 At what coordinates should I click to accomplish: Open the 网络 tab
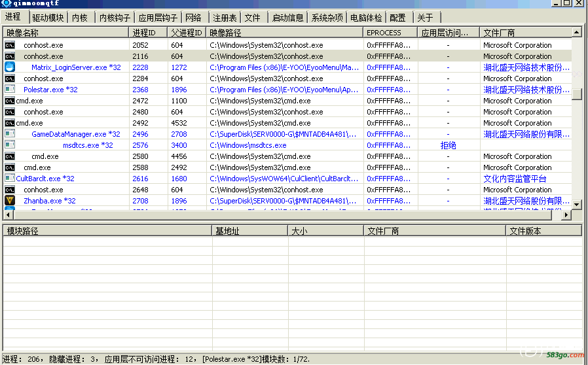(194, 18)
